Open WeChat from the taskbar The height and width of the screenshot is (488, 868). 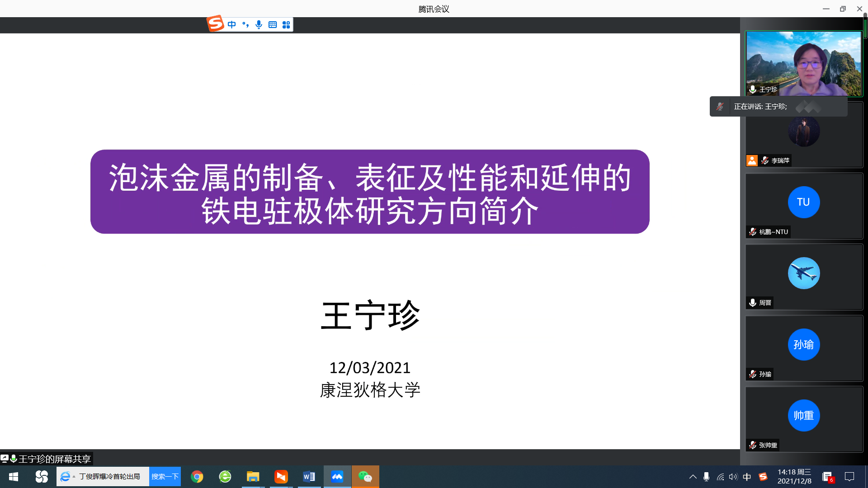point(365,477)
